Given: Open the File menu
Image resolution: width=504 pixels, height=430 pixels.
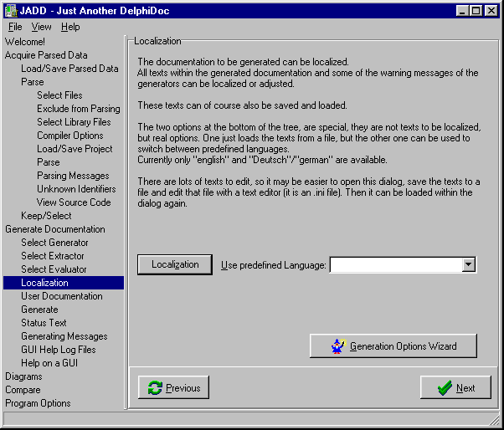Looking at the screenshot, I should [x=15, y=27].
